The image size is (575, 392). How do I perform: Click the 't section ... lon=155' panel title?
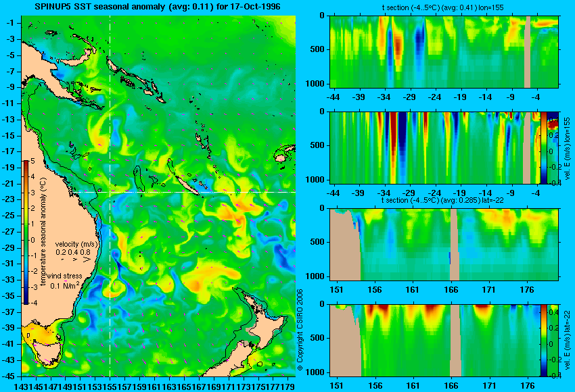pos(442,7)
